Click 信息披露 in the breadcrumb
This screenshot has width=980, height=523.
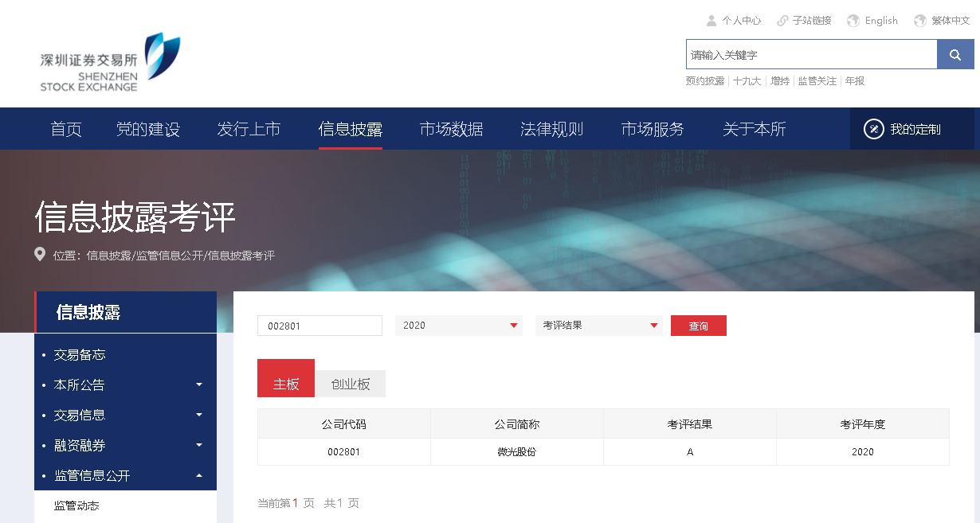click(x=108, y=256)
